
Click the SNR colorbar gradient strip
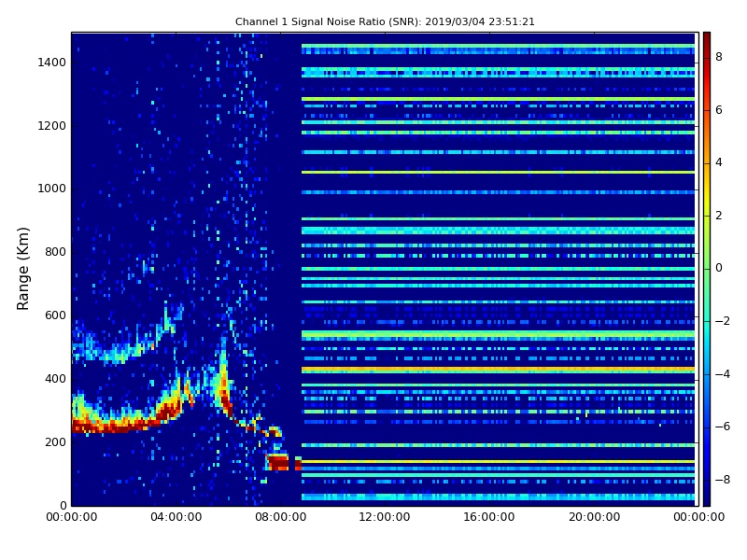707,269
